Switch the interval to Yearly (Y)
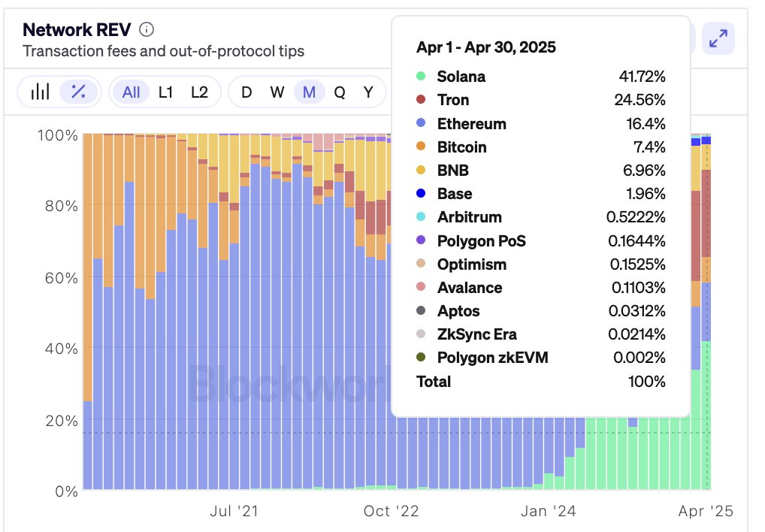 click(368, 92)
